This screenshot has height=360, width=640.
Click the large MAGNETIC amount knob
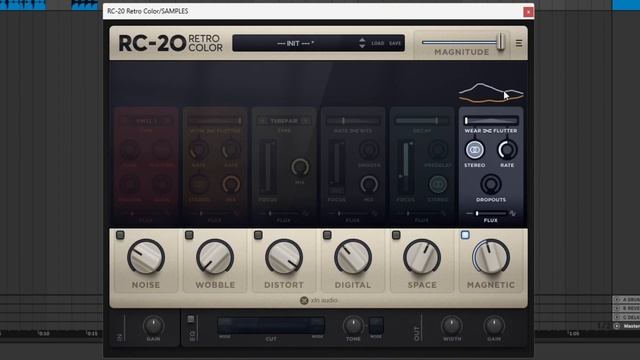[x=491, y=258]
